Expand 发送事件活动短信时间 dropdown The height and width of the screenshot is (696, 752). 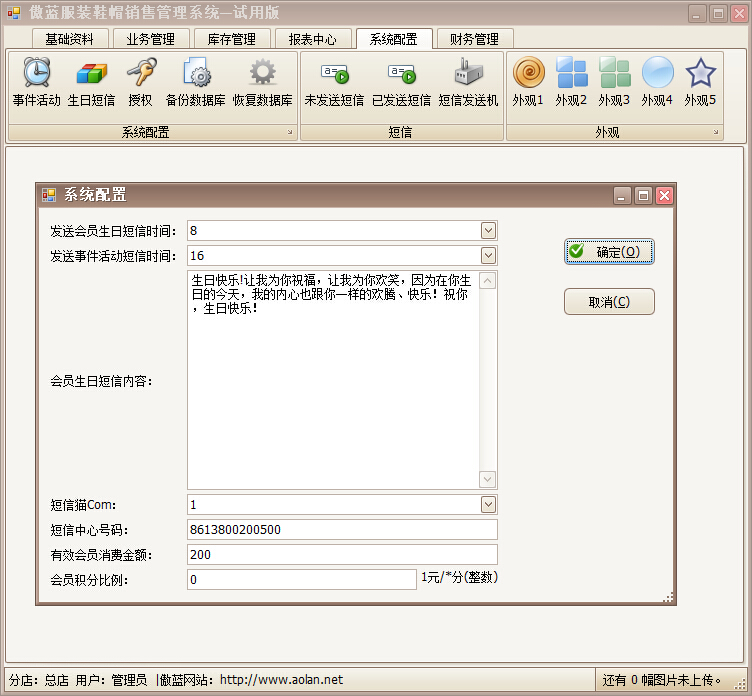[488, 255]
